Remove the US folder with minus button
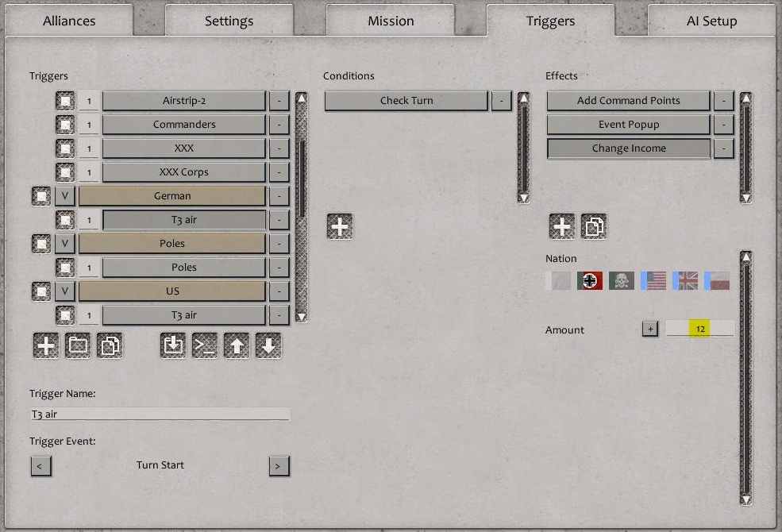Viewport: 782px width, 532px height. coord(279,291)
